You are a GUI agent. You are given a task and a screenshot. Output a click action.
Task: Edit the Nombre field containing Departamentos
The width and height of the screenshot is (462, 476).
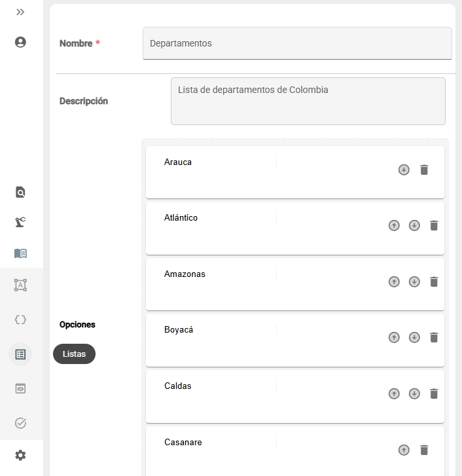(297, 43)
